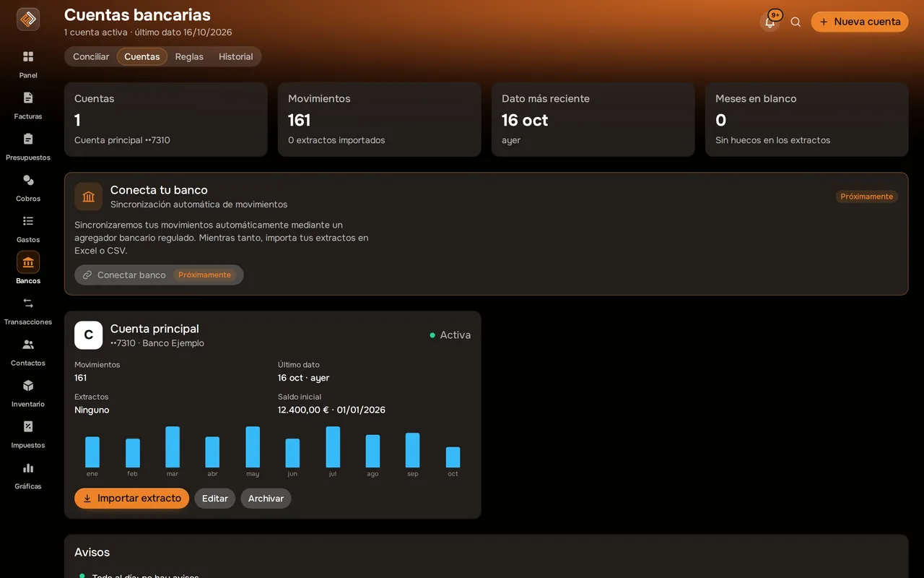Switch to the Conciliar tab
The width and height of the screenshot is (924, 578).
tap(91, 56)
